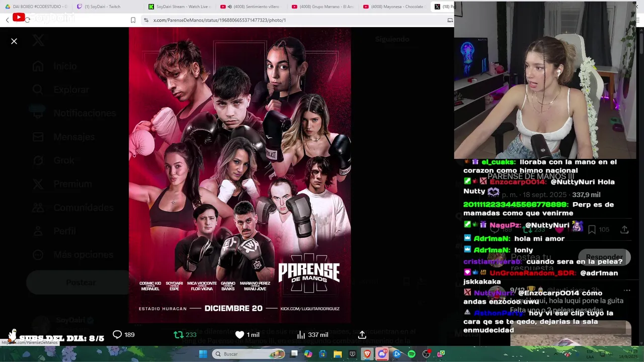Open Perfil in the X sidebar
The image size is (644, 362).
(54, 231)
